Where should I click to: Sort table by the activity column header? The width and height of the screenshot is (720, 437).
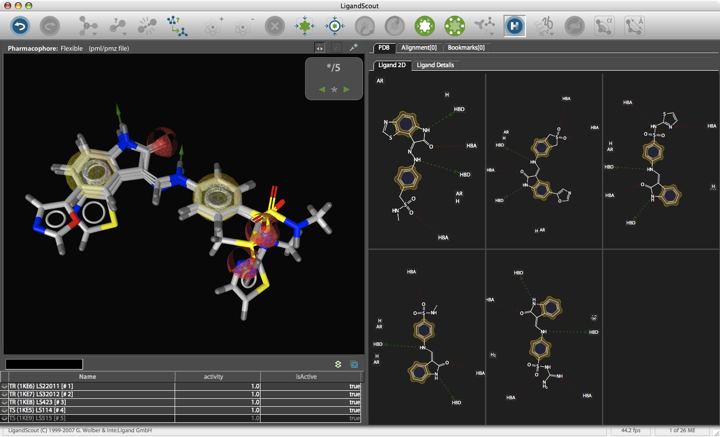click(x=213, y=376)
